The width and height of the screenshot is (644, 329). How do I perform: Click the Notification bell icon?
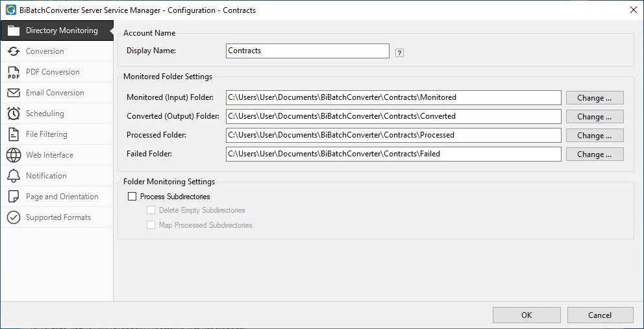pos(14,176)
